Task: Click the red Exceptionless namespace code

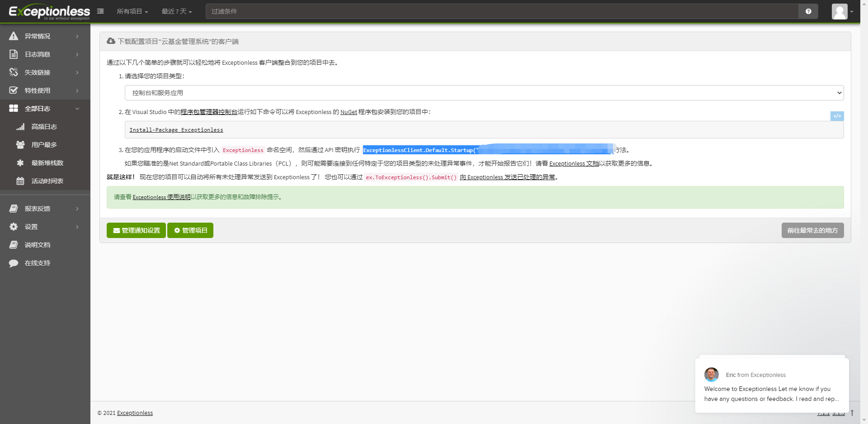Action: coord(243,150)
